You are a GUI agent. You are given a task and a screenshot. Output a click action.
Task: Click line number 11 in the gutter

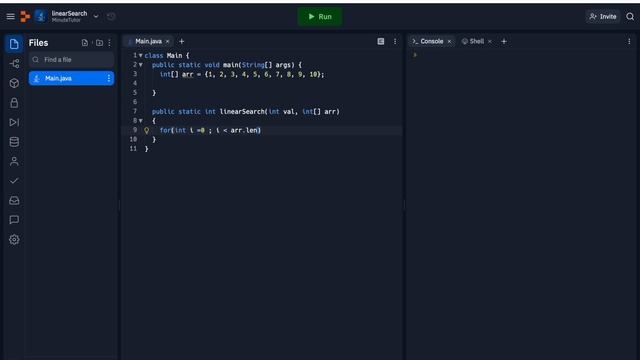tap(133, 149)
